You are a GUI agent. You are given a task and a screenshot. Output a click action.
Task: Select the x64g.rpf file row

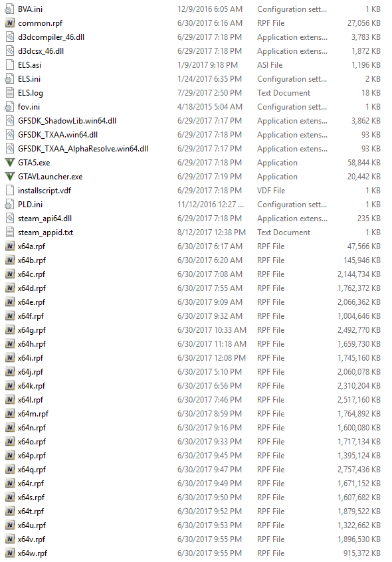pyautogui.click(x=193, y=330)
